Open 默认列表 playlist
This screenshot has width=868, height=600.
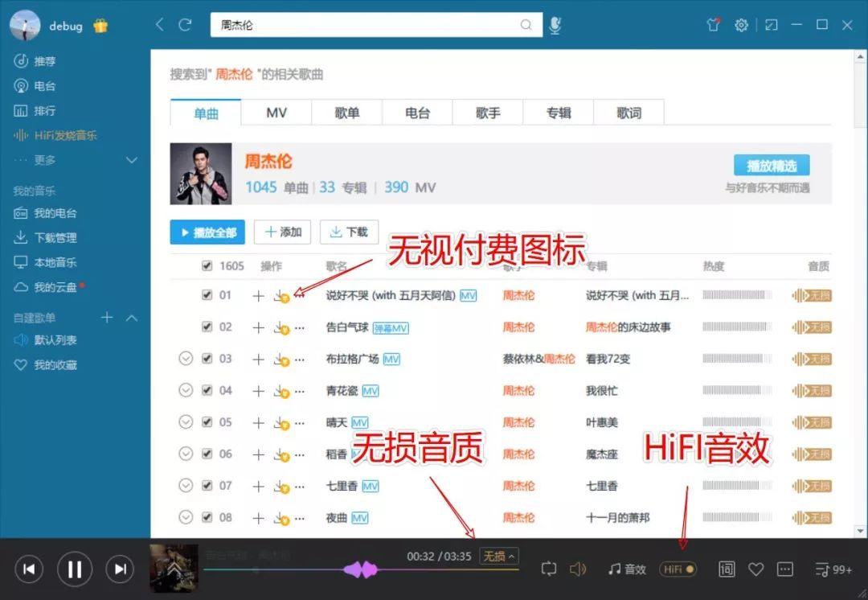pos(45,340)
